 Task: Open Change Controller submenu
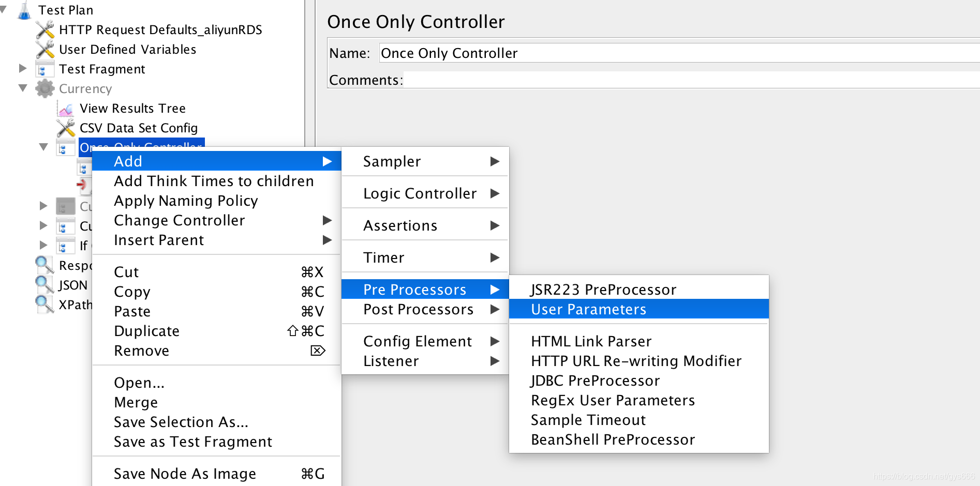click(x=216, y=220)
